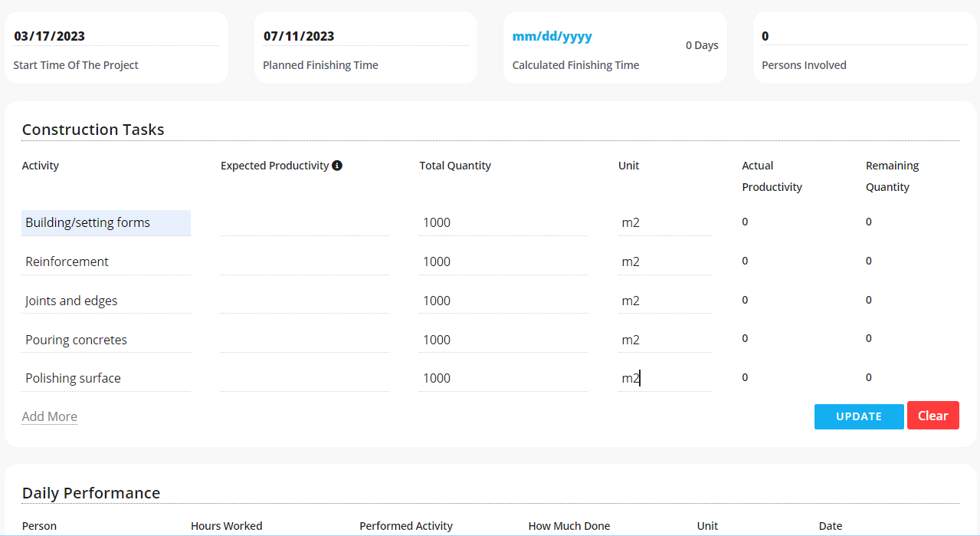This screenshot has width=980, height=536.
Task: Change the unit field for Reinforcement row
Action: (664, 262)
